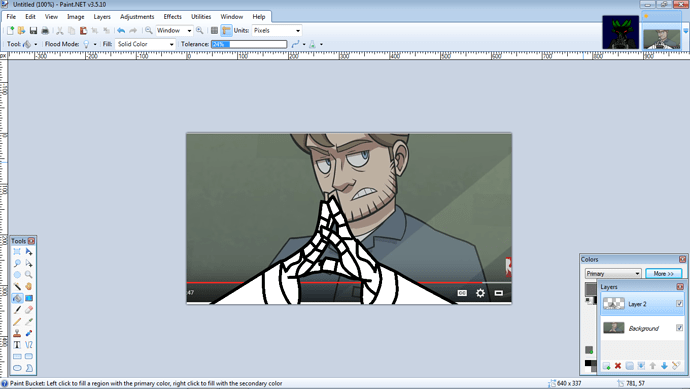690x389 pixels.
Task: Click the New image toolbar icon
Action: click(x=10, y=30)
